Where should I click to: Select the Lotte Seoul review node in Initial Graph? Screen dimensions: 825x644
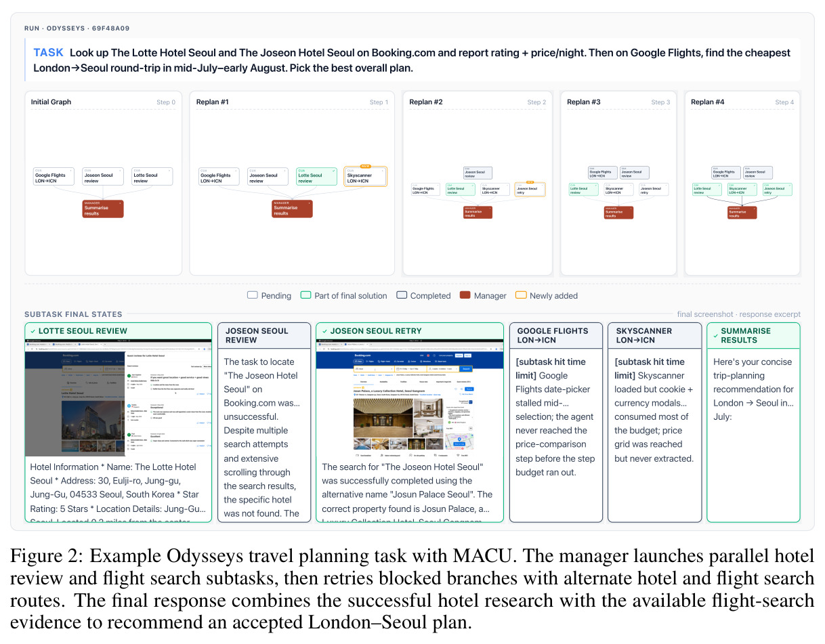point(152,177)
